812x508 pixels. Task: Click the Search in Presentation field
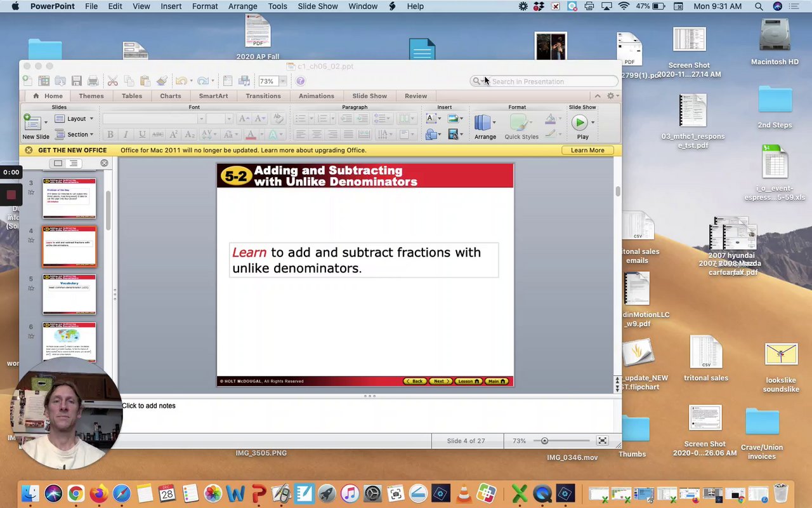coord(544,81)
